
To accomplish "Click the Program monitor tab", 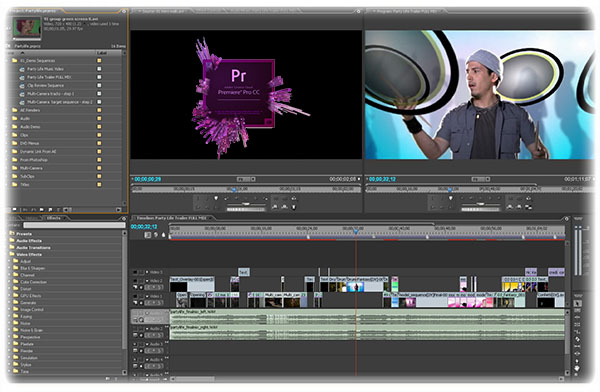I will pos(405,11).
